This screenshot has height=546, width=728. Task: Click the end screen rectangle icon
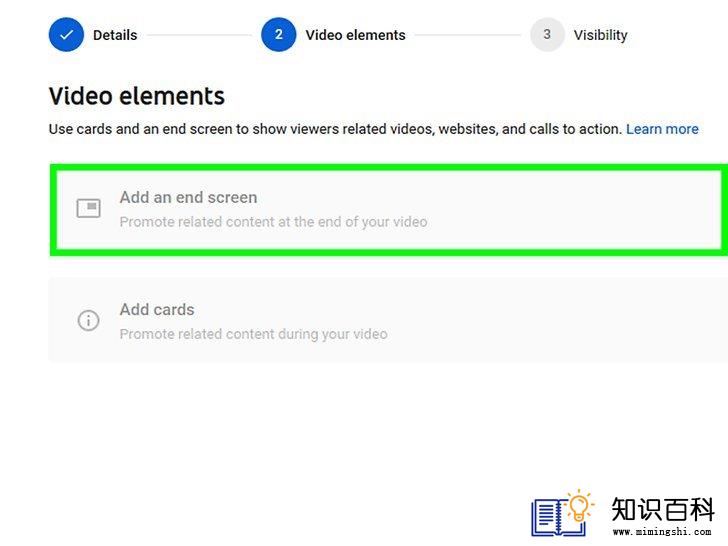tap(88, 208)
